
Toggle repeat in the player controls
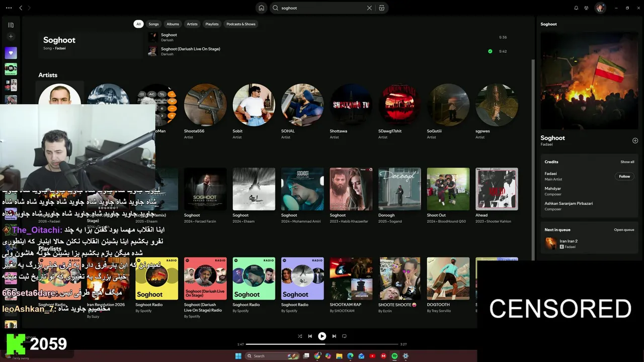[x=345, y=336]
